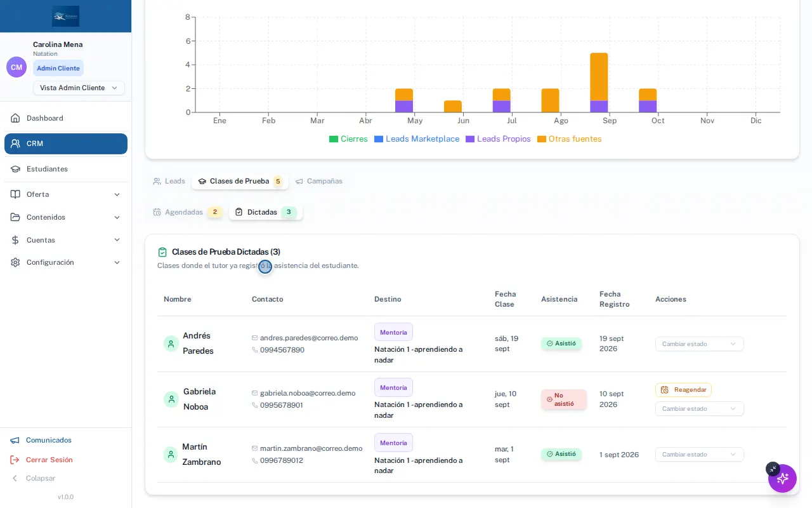Click the Reagendar calendar icon
Image resolution: width=812 pixels, height=508 pixels.
pos(665,390)
